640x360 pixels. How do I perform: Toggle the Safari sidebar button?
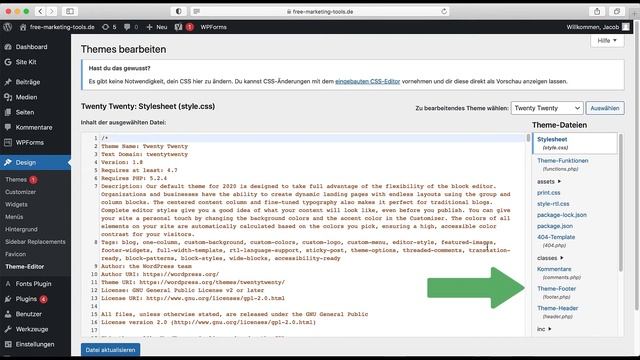(x=70, y=11)
